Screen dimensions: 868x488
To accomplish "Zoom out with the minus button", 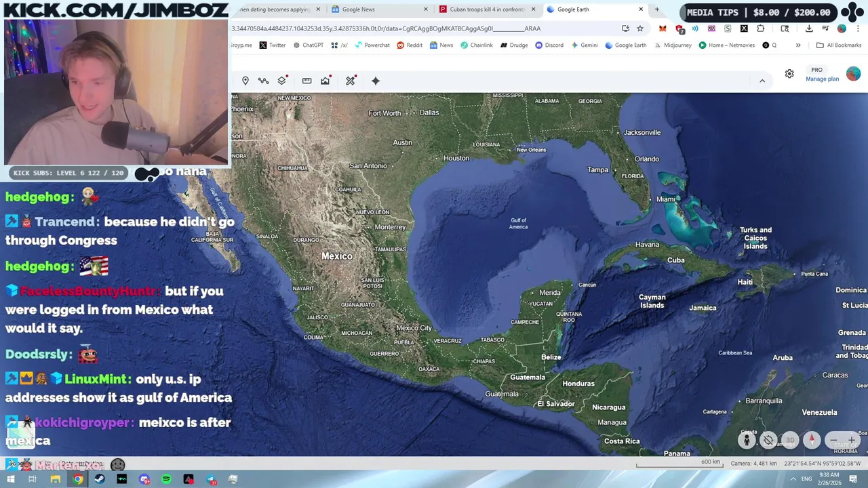I will click(833, 441).
